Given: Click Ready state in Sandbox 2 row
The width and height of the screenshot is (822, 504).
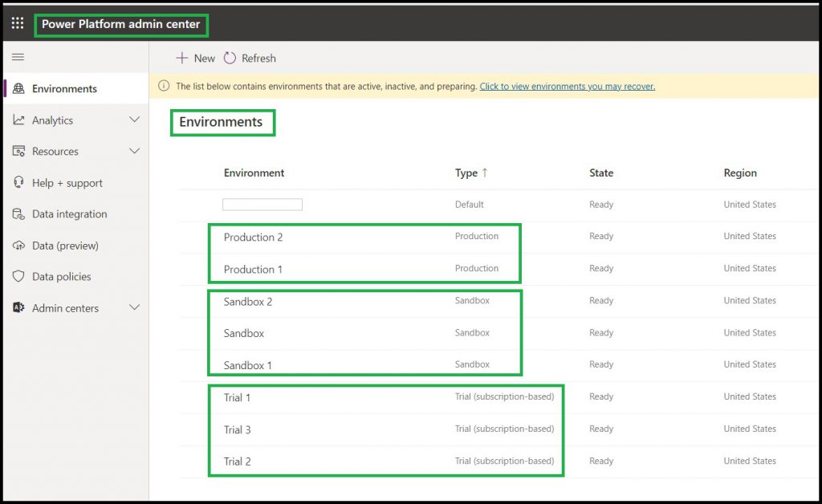Looking at the screenshot, I should pos(600,301).
